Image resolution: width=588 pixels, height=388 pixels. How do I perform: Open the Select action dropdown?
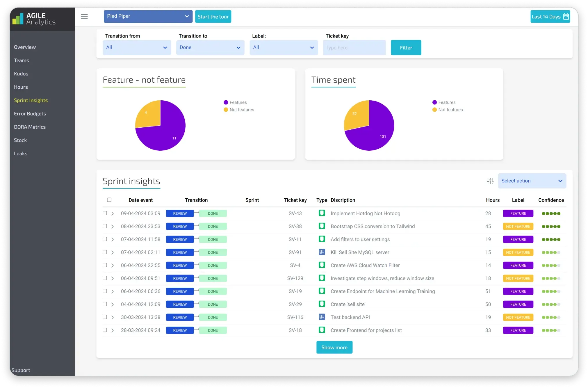532,181
